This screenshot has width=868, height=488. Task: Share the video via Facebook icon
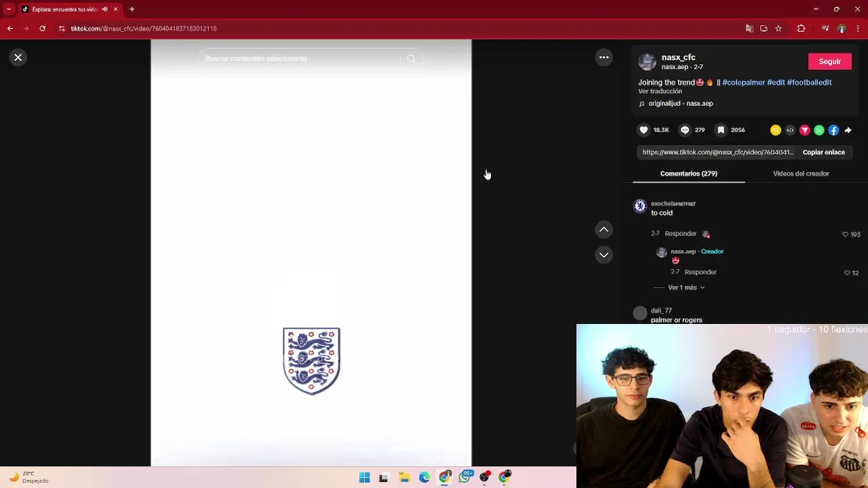[833, 130]
